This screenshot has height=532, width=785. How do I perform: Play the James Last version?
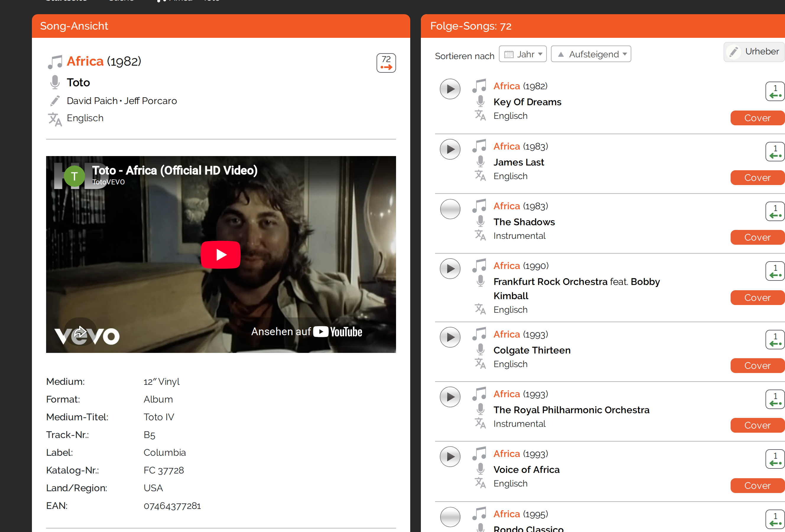coord(450,149)
